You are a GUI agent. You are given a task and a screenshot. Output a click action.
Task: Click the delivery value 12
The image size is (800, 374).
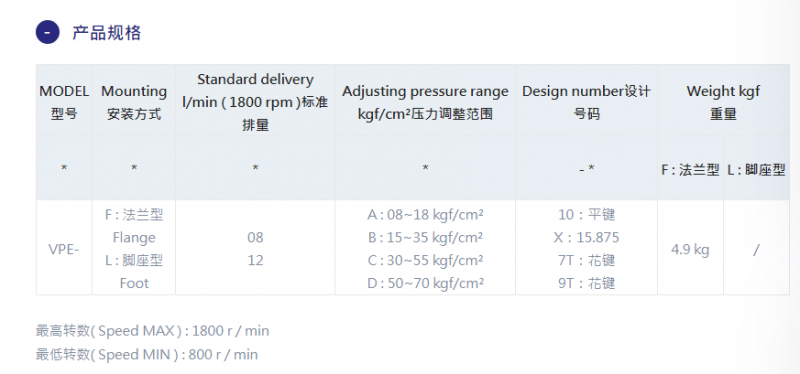tap(255, 260)
